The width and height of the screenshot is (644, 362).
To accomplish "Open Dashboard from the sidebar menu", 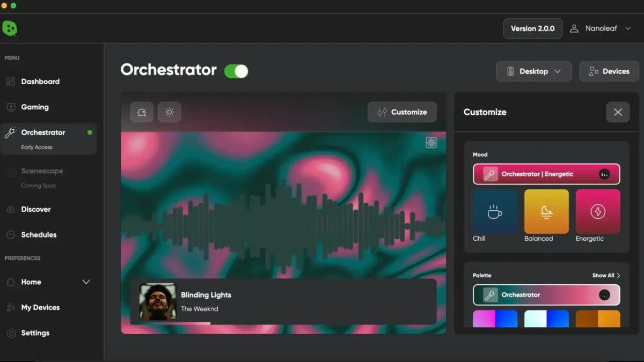I will (x=40, y=82).
